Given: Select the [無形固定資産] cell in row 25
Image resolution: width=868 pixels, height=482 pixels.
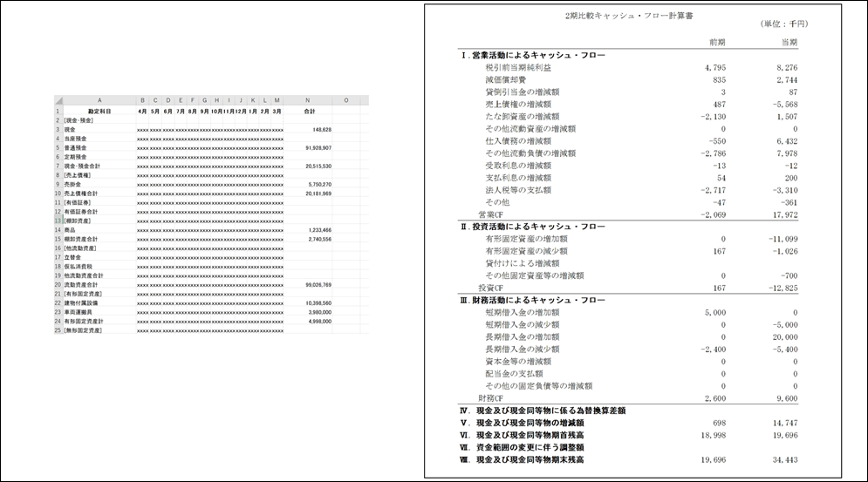Looking at the screenshot, I should point(99,330).
